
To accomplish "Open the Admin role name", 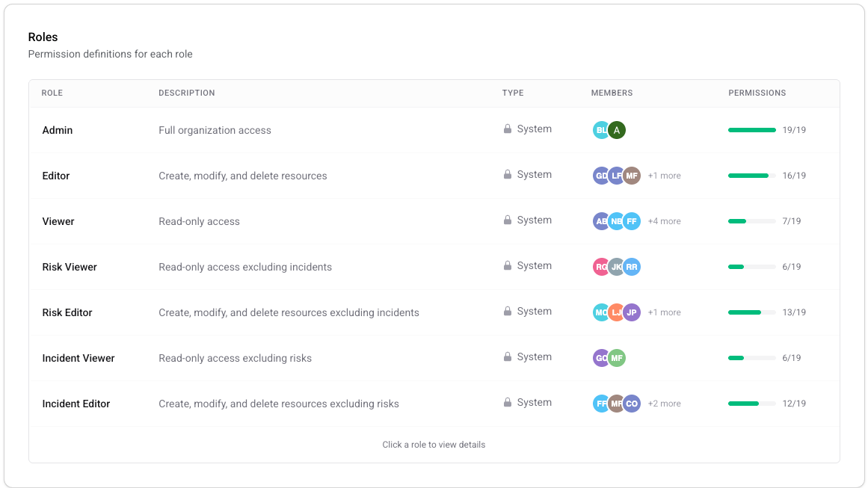I will click(58, 130).
